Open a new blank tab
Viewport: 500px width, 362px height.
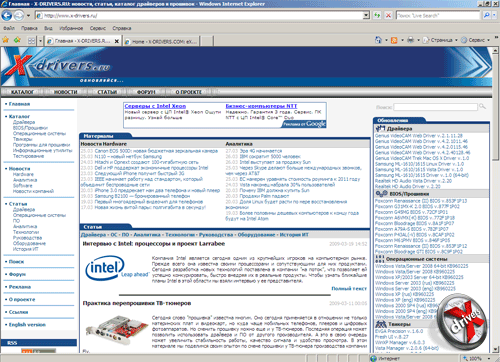pos(207,41)
